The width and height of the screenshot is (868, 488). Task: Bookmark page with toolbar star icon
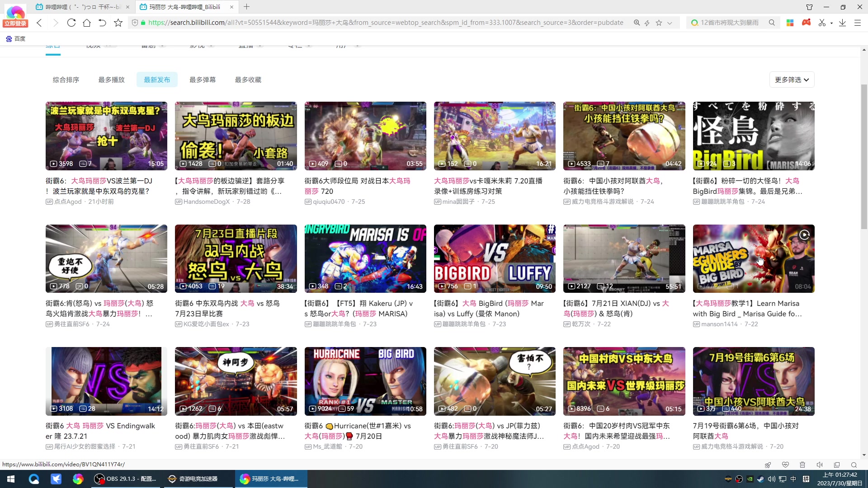coord(118,23)
